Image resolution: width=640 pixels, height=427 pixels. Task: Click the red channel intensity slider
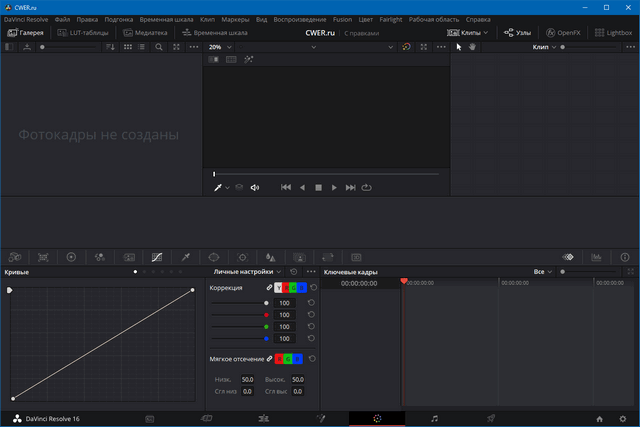point(238,314)
